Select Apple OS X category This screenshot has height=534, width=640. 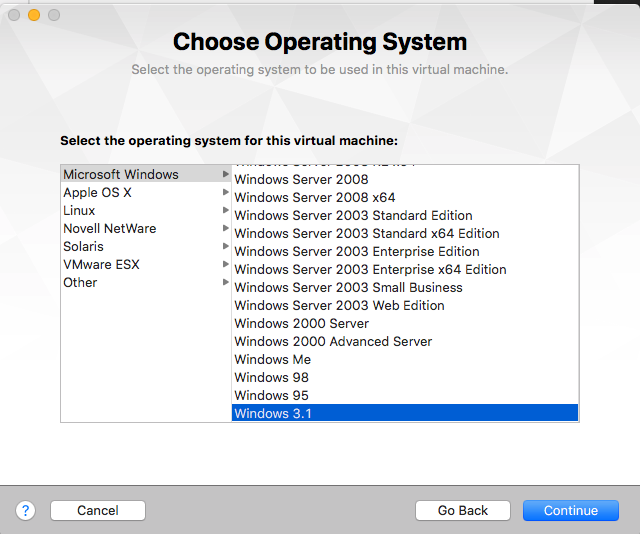click(97, 192)
